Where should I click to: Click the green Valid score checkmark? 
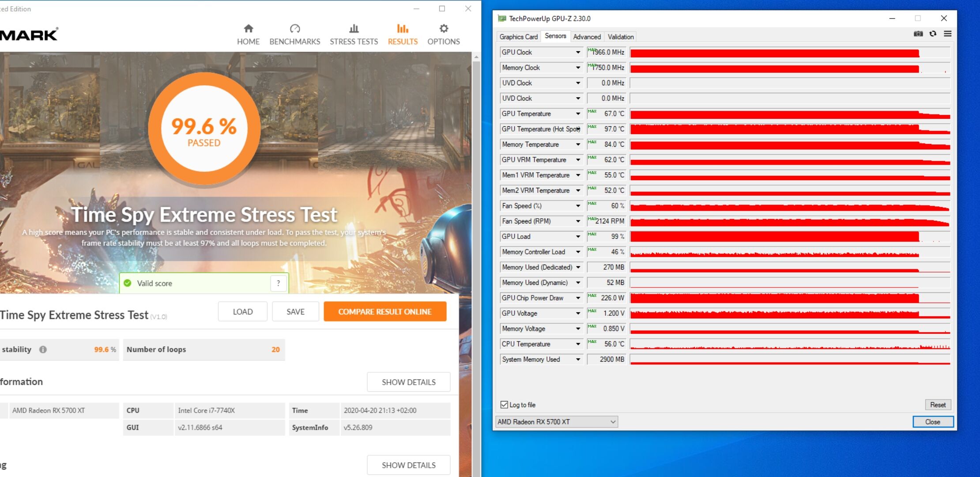(128, 283)
